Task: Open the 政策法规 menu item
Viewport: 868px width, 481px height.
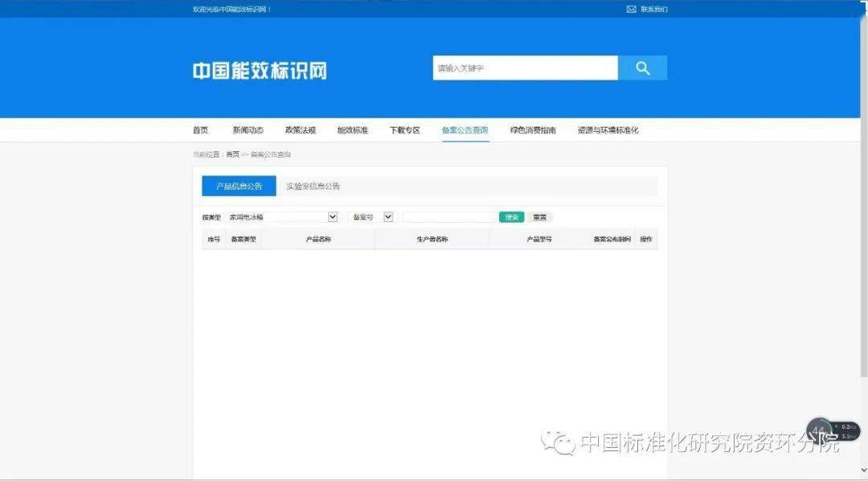Action: [x=300, y=130]
